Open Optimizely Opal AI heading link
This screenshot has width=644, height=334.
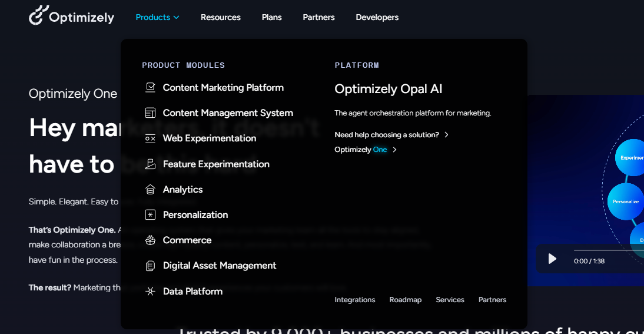(388, 89)
